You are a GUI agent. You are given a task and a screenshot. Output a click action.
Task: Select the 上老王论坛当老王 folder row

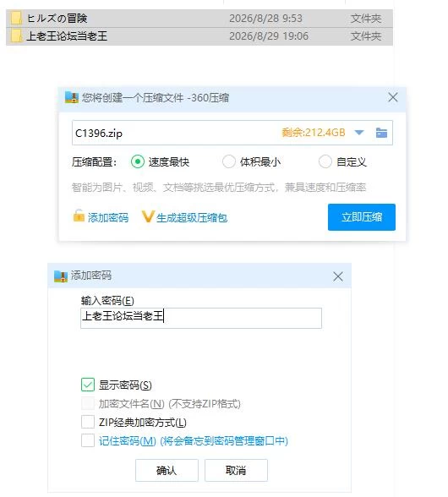pos(199,36)
